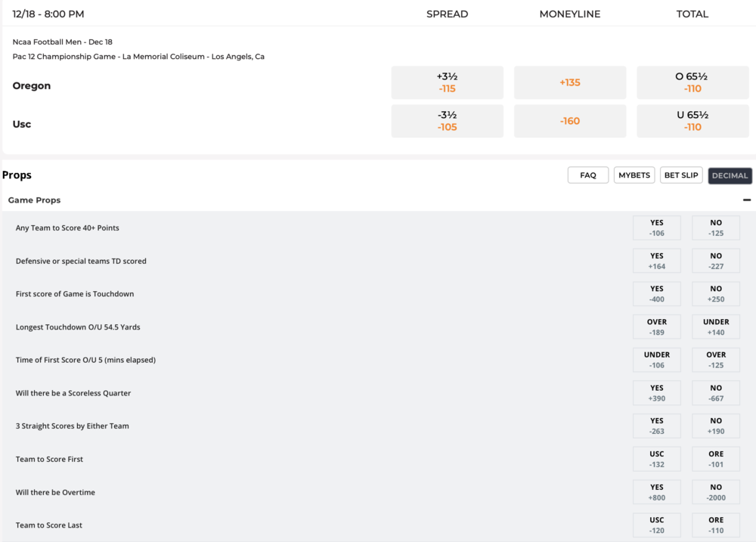Open the BET SLIP tab
The width and height of the screenshot is (756, 542).
point(681,175)
